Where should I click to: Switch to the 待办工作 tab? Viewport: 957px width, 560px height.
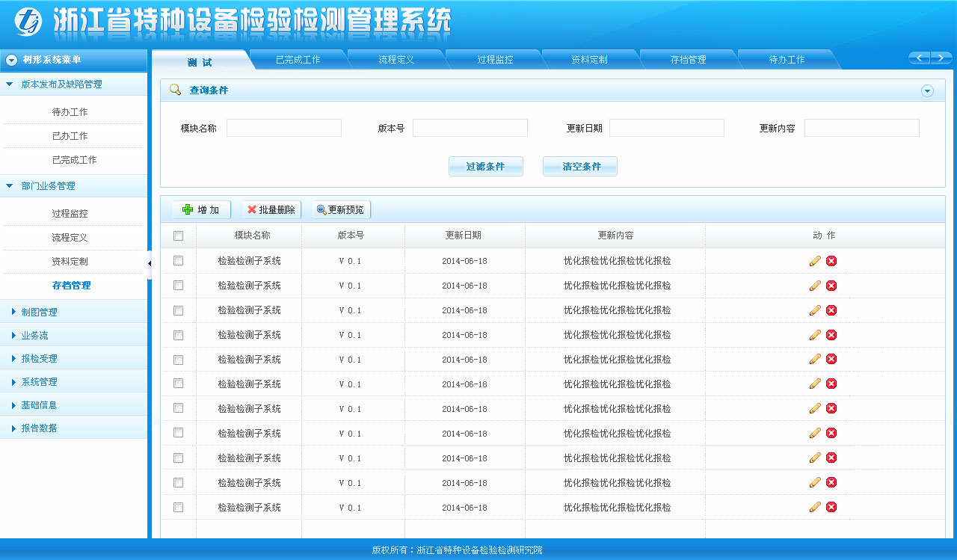(787, 60)
